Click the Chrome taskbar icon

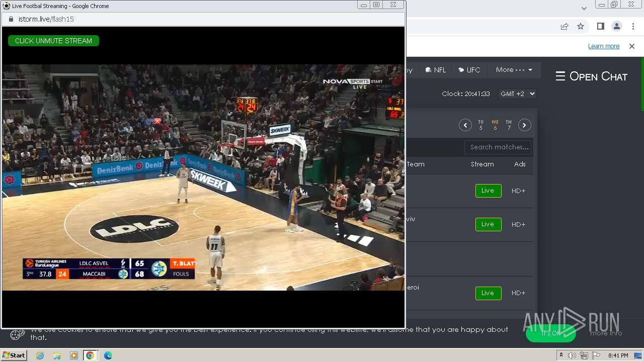coord(90,355)
